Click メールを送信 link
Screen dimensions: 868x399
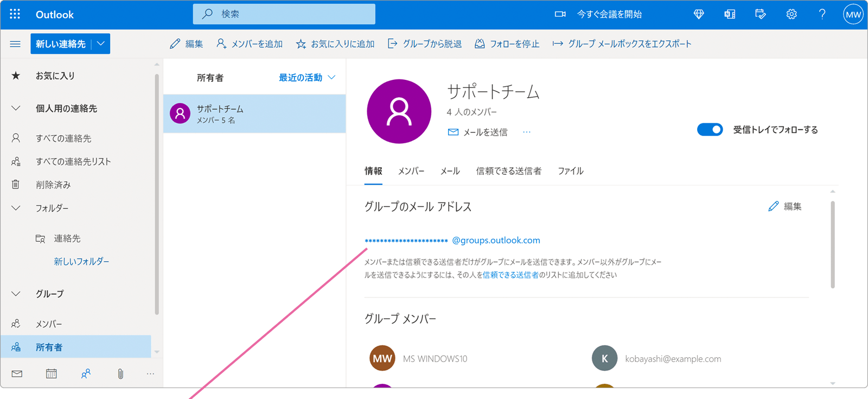point(478,132)
